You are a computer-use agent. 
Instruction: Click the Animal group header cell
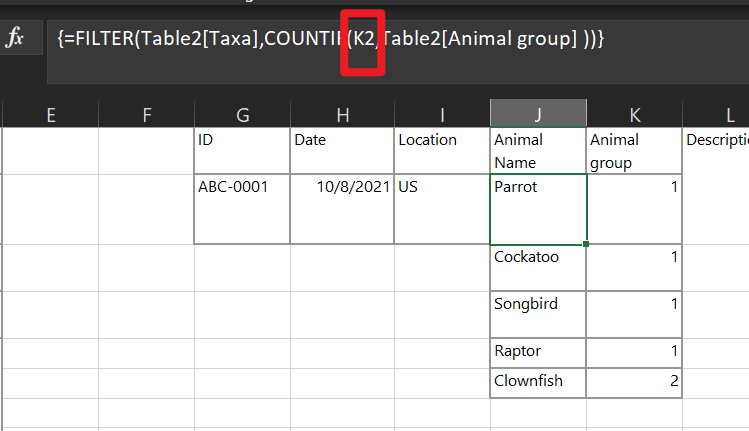click(x=634, y=151)
